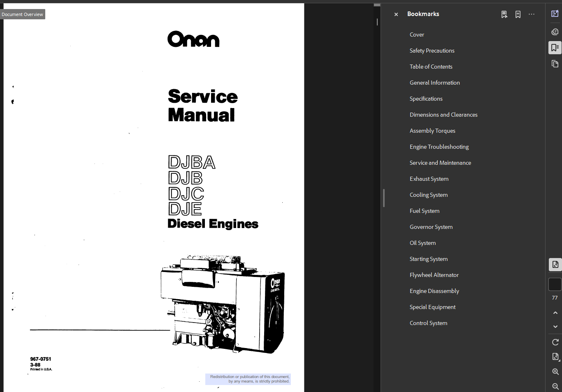Open the Assembly Torques bookmark

point(432,131)
